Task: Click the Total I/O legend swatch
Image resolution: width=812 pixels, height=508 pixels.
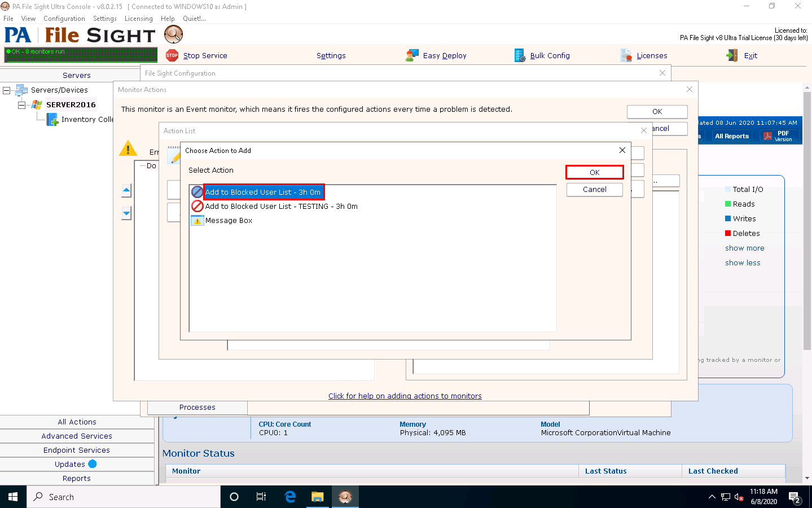Action: (728, 189)
